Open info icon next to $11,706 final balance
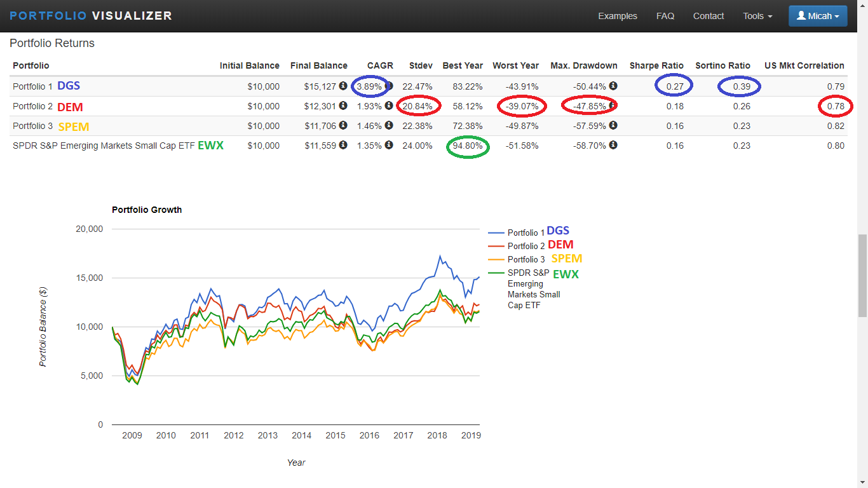 [x=343, y=126]
